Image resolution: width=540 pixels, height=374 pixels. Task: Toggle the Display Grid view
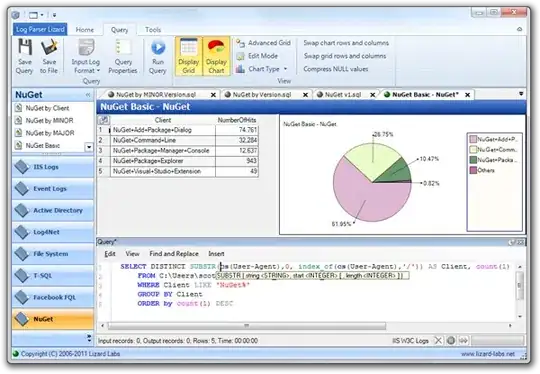click(x=188, y=56)
